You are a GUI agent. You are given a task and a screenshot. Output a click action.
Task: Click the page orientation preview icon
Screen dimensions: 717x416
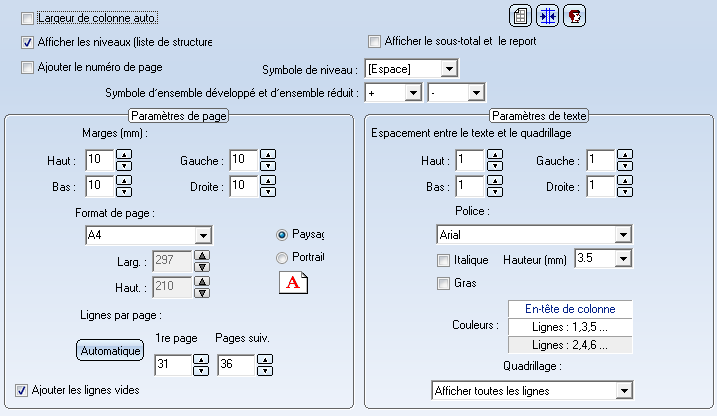[x=294, y=282]
